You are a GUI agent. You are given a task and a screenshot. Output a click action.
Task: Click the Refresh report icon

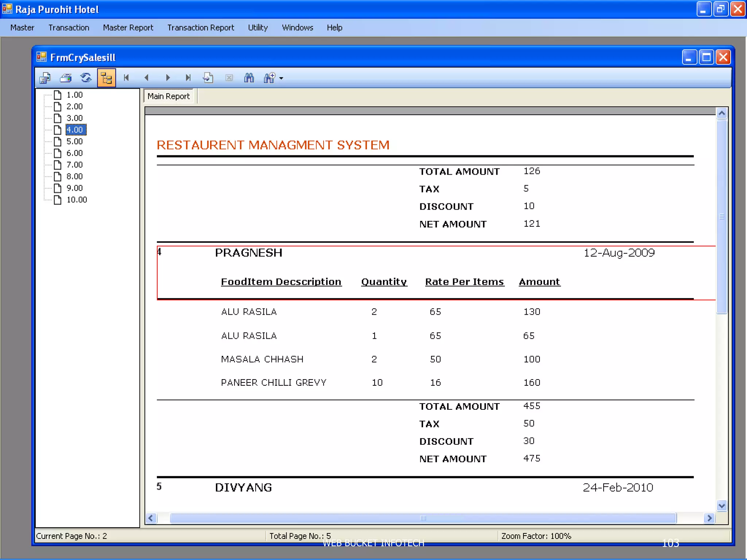86,78
